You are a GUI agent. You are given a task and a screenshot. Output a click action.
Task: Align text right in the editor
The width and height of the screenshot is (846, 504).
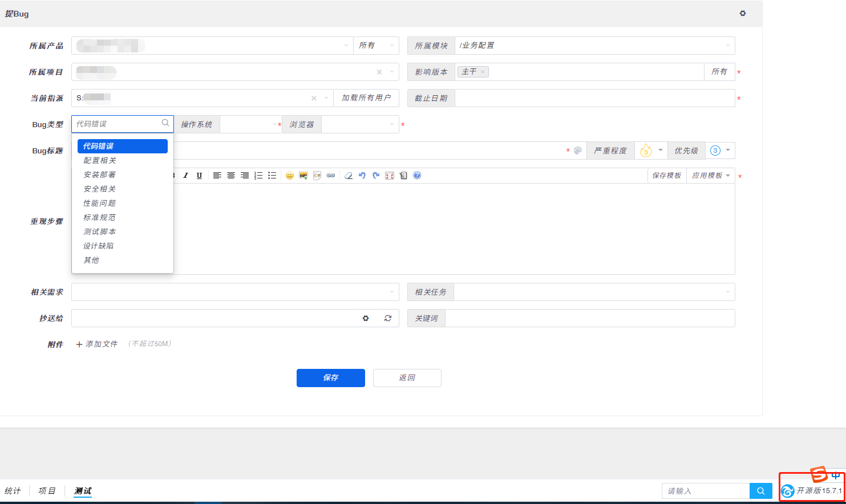245,176
